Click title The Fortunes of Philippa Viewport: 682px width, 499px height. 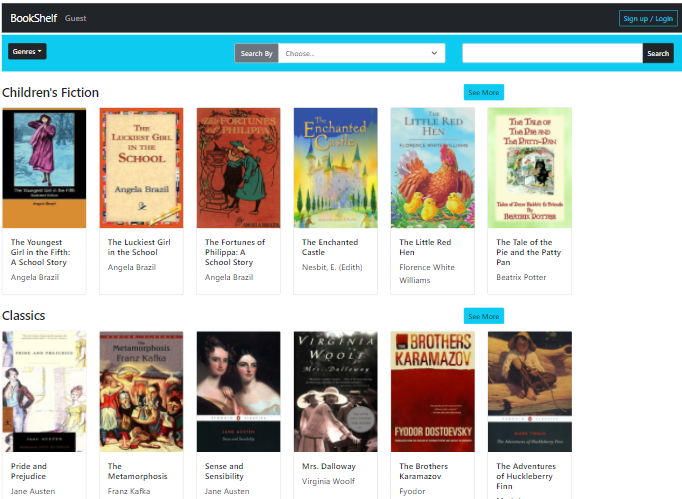click(235, 252)
